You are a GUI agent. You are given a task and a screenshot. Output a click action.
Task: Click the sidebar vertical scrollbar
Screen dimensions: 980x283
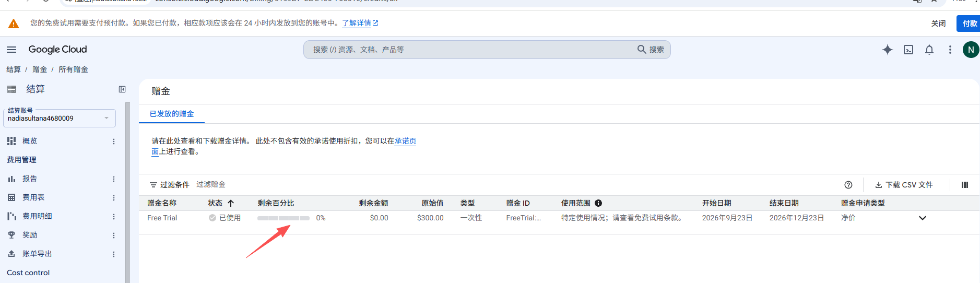pos(127,193)
